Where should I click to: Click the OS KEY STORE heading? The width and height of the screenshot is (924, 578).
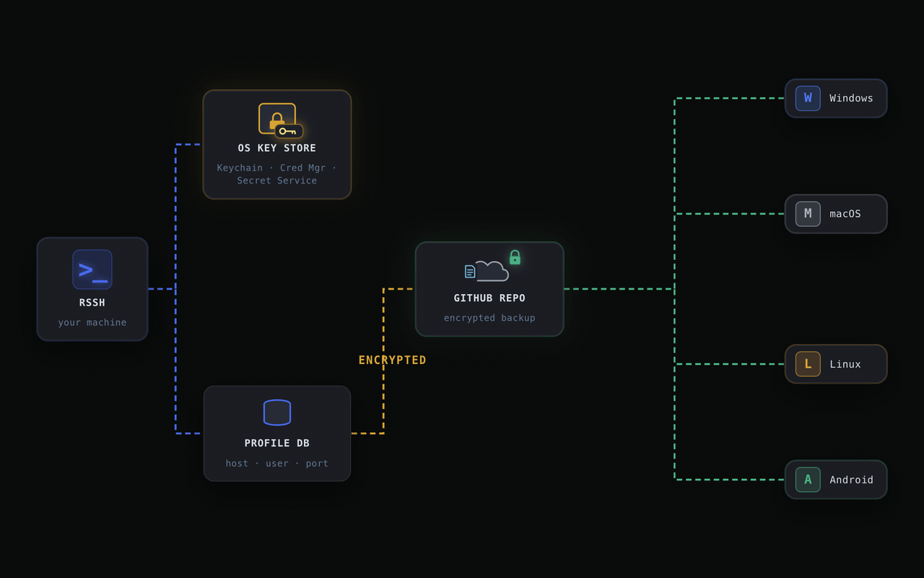(277, 148)
